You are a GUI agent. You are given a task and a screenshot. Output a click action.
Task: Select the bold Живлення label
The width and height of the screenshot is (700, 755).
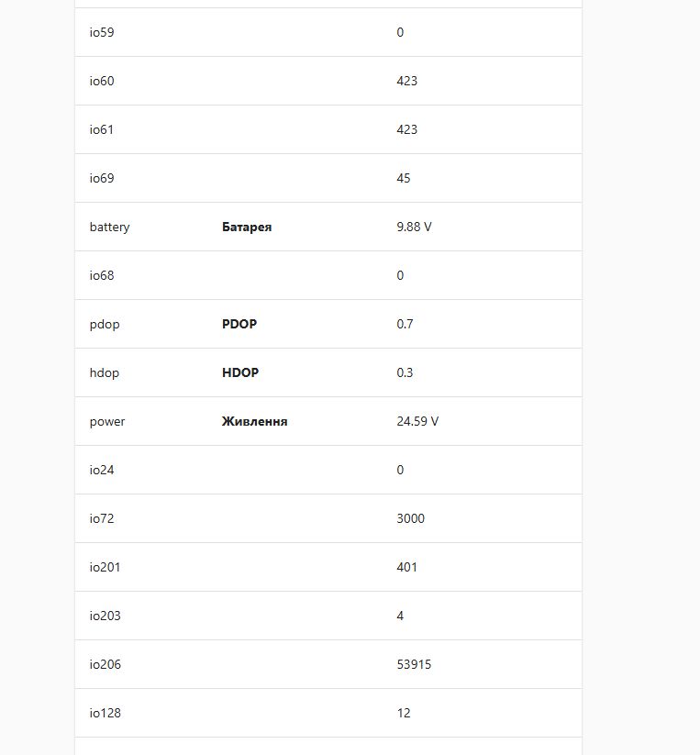point(254,421)
